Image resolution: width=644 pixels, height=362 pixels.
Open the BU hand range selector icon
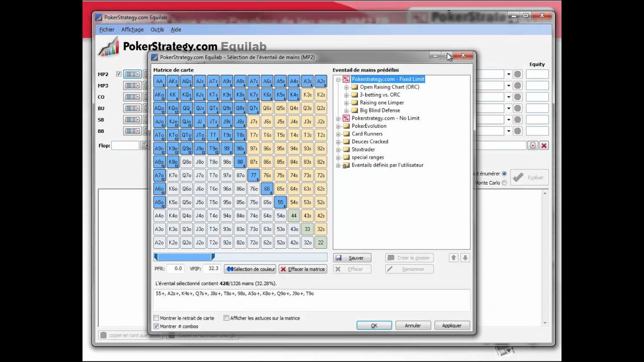132,108
